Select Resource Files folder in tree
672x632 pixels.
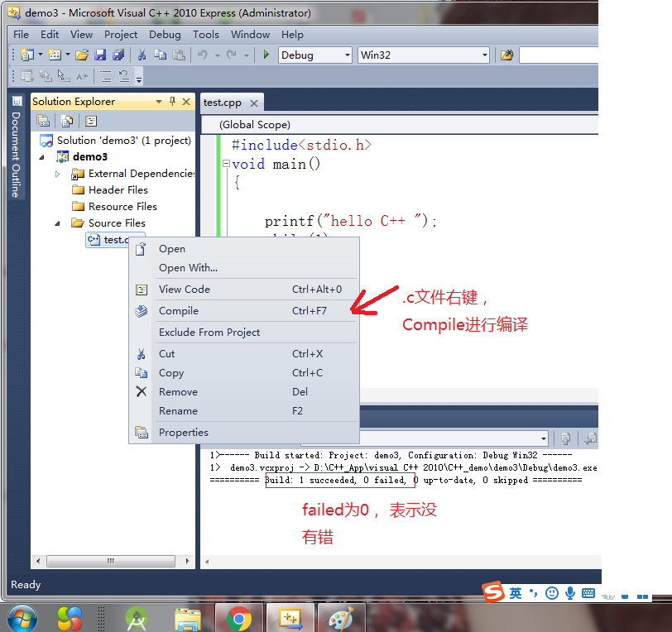point(122,207)
